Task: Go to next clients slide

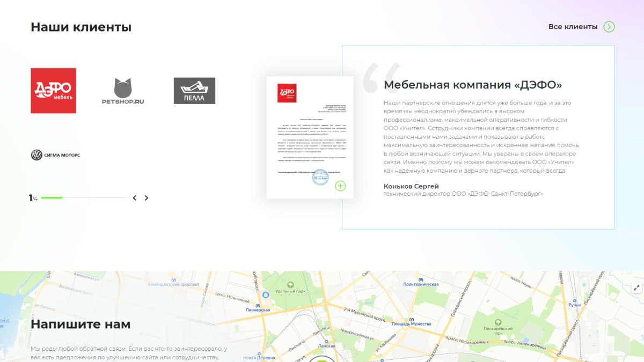Action: pos(147,198)
